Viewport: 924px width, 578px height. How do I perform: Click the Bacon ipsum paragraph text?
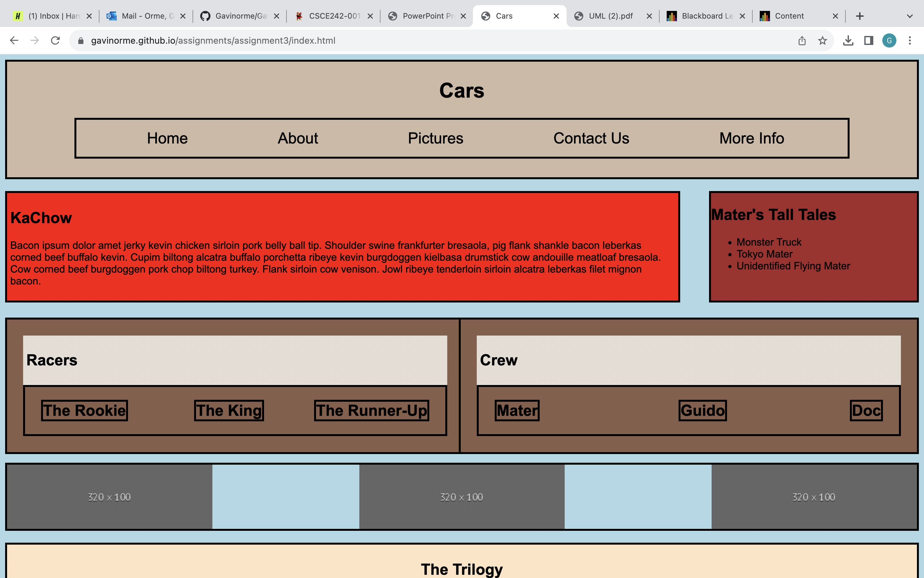(x=335, y=263)
